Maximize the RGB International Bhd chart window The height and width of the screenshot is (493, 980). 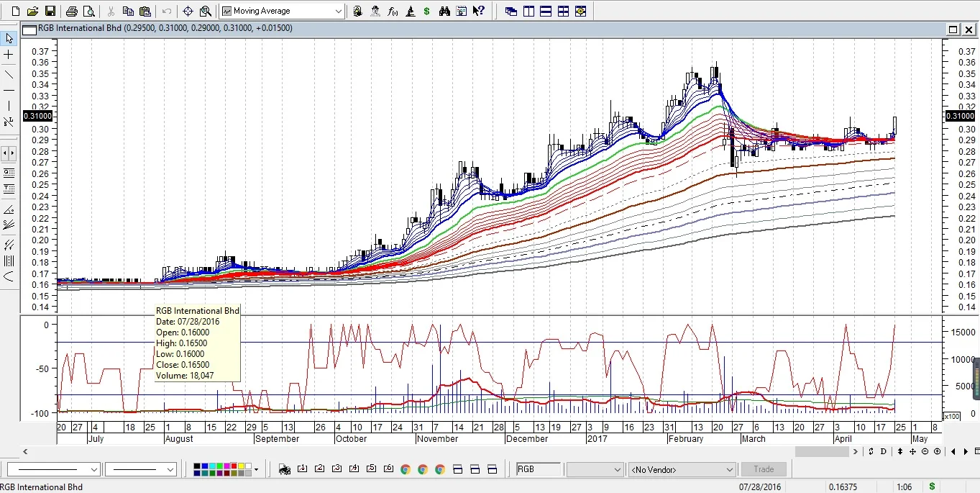[953, 30]
